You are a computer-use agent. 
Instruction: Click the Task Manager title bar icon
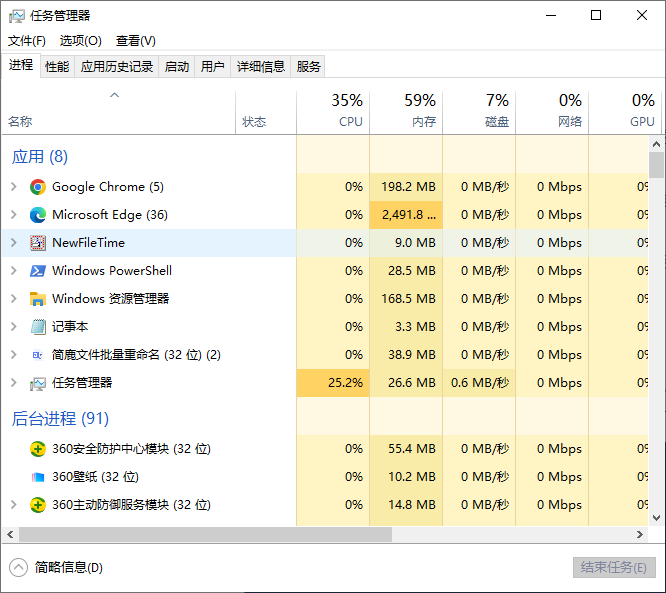click(17, 16)
